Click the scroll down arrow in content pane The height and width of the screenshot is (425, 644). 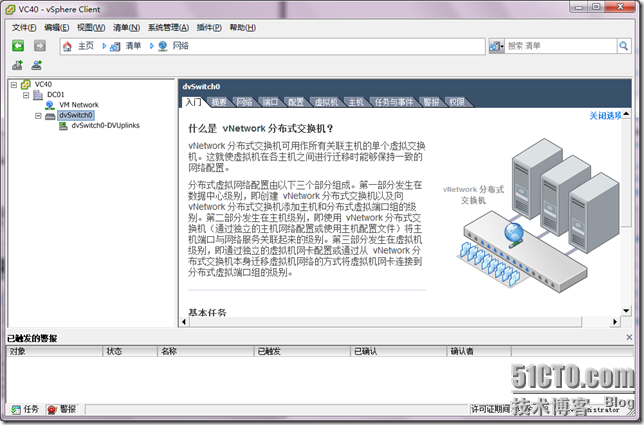click(626, 311)
